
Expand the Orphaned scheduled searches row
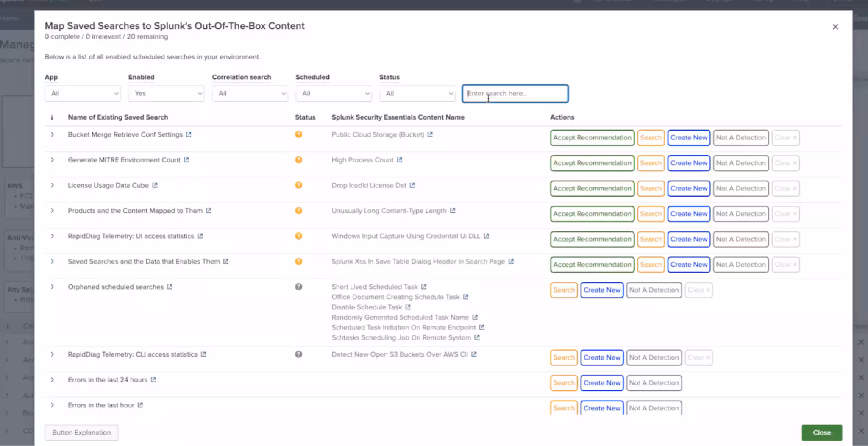(52, 287)
